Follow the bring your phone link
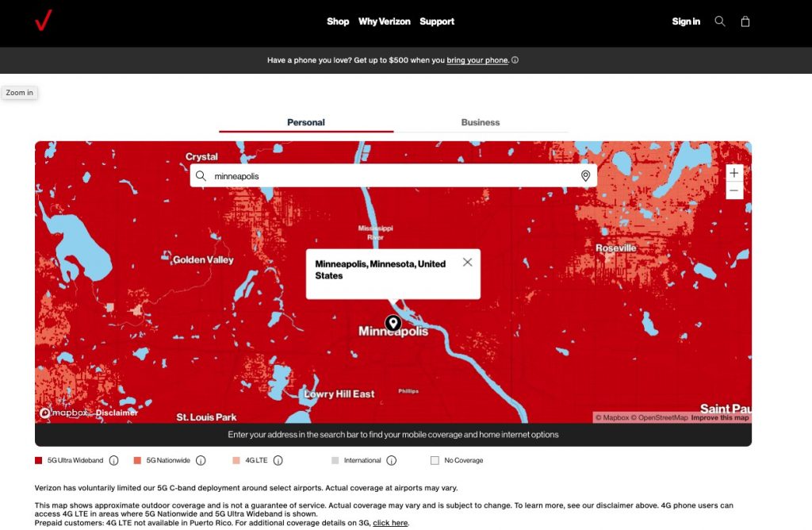This screenshot has height=530, width=812. pyautogui.click(x=477, y=60)
